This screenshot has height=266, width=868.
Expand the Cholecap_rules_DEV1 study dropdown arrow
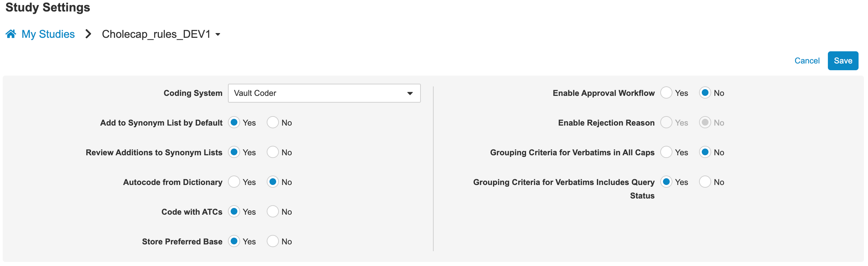pyautogui.click(x=218, y=34)
